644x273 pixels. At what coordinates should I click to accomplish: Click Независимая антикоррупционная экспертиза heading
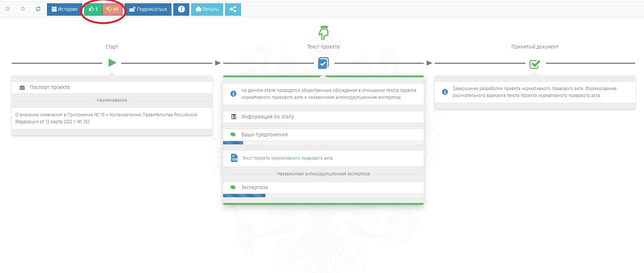323,174
